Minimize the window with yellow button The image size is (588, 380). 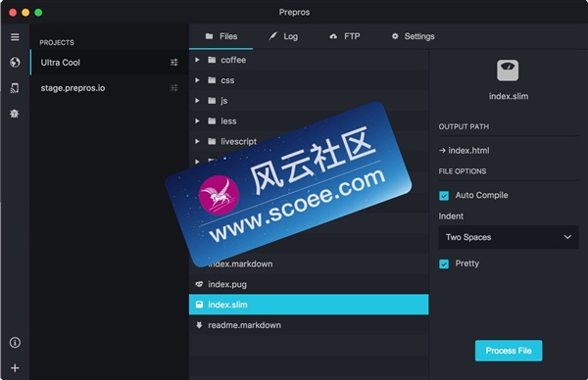[x=25, y=13]
